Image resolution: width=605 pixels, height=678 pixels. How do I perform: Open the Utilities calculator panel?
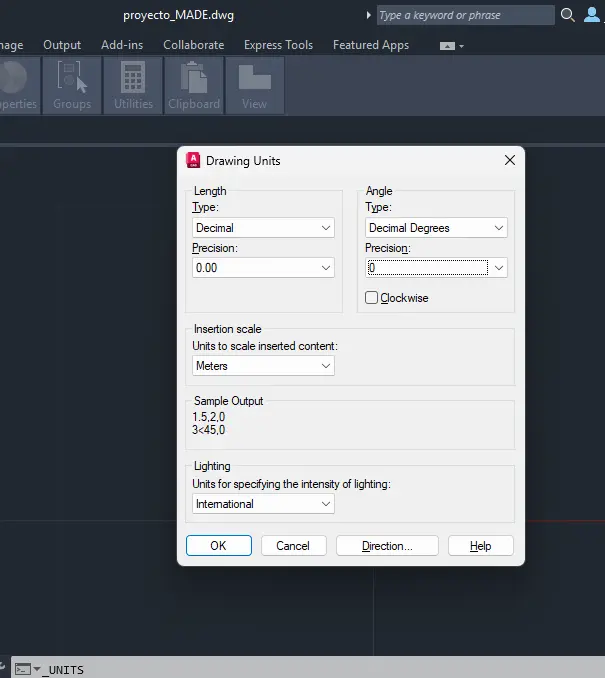click(x=133, y=86)
